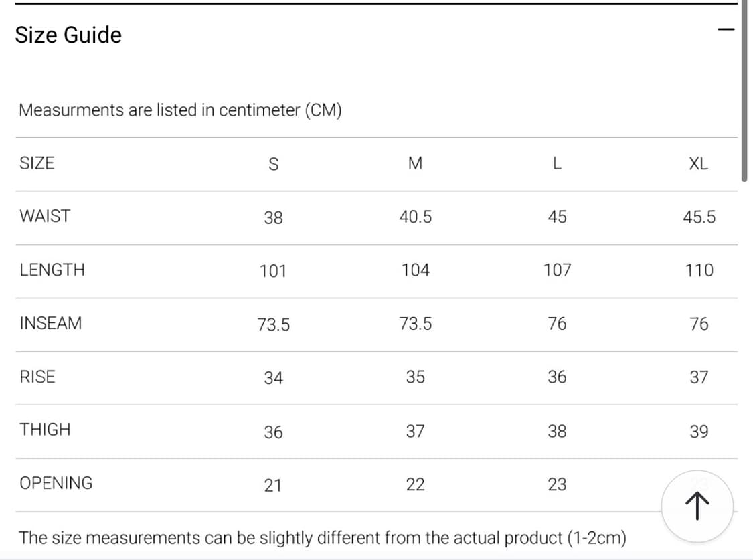
Task: Click the WAIST row label
Action: click(45, 216)
